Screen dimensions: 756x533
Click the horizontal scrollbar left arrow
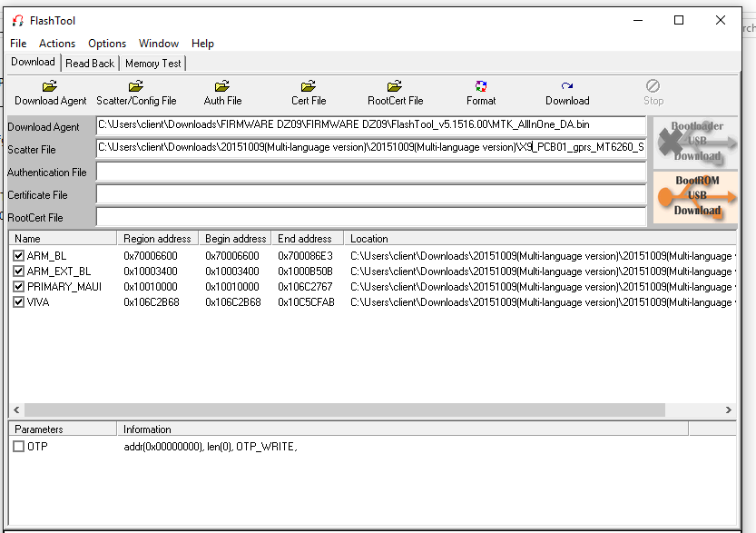tap(17, 410)
